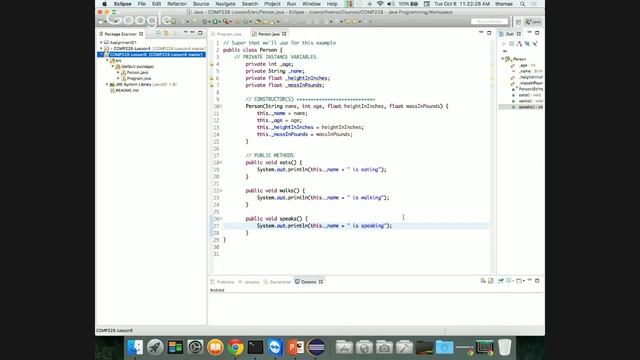
Task: Expand the JRE System Library node
Action: [107, 84]
